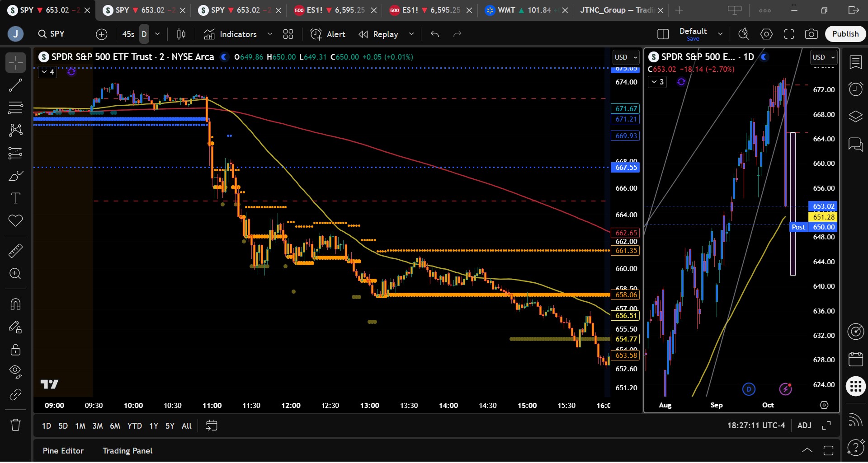Screen dimensions: 868x463
Task: Collapse the bottom panel with up chevron
Action: 807,450
